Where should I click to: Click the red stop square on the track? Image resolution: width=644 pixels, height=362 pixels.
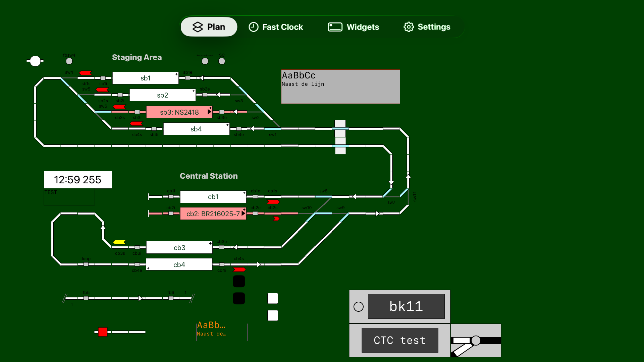(x=103, y=332)
